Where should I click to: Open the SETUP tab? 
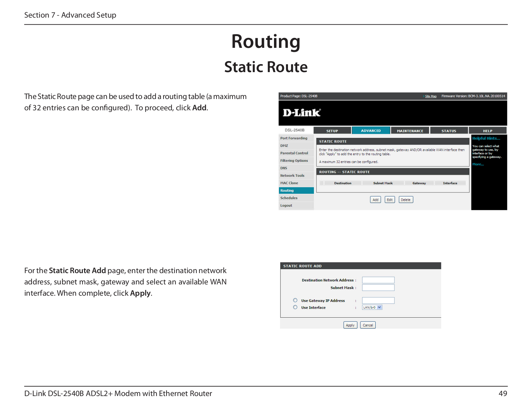click(x=332, y=131)
